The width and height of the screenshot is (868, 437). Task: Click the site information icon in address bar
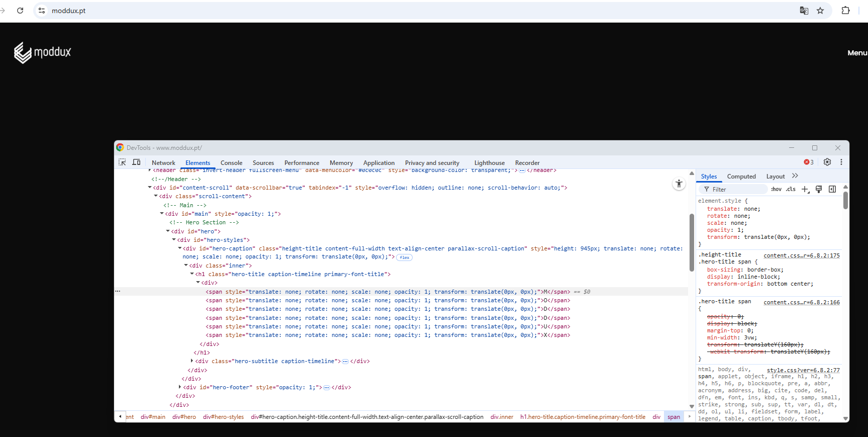42,11
